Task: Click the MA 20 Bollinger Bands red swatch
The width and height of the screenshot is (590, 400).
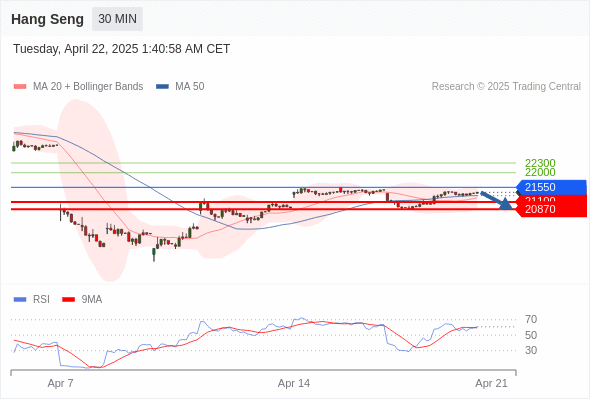Action: click(20, 87)
